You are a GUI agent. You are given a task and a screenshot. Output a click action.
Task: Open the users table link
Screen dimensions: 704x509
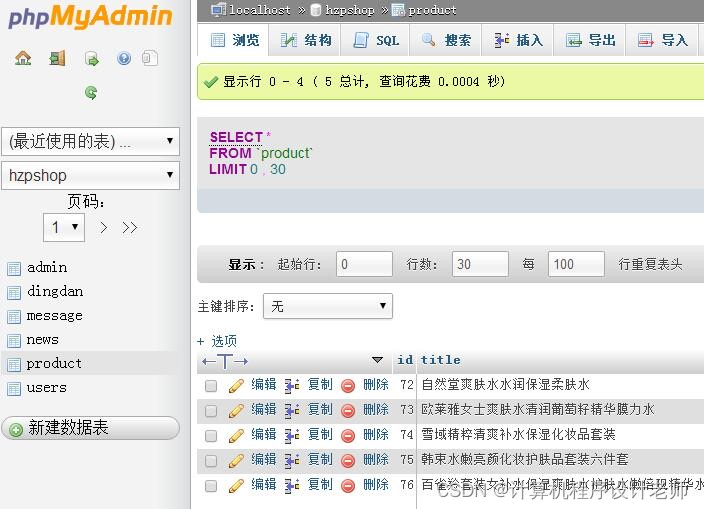(46, 388)
